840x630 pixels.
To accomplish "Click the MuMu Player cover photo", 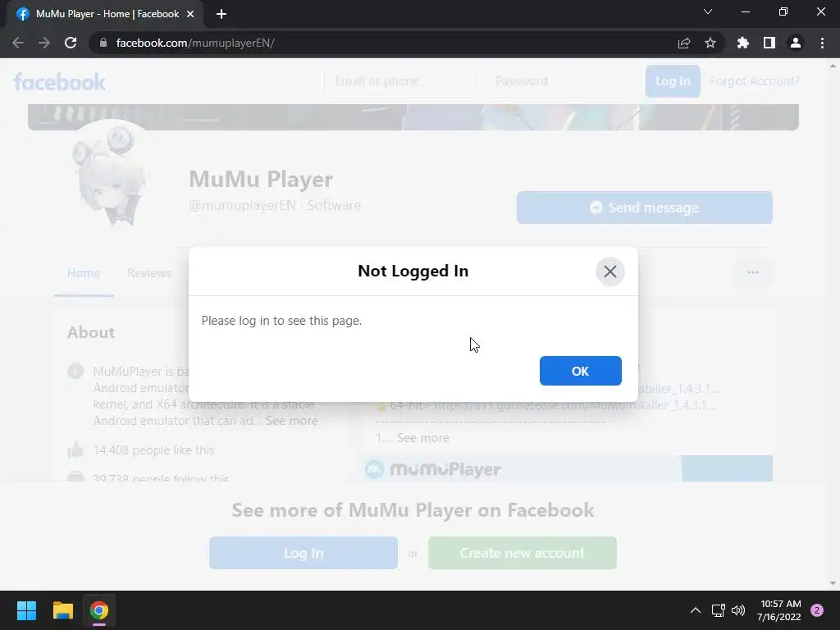I will 413,117.
